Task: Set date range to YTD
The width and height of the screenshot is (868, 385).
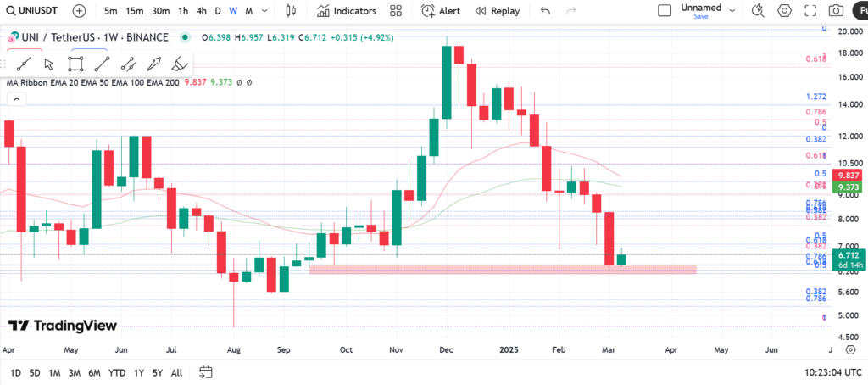Action: (118, 372)
